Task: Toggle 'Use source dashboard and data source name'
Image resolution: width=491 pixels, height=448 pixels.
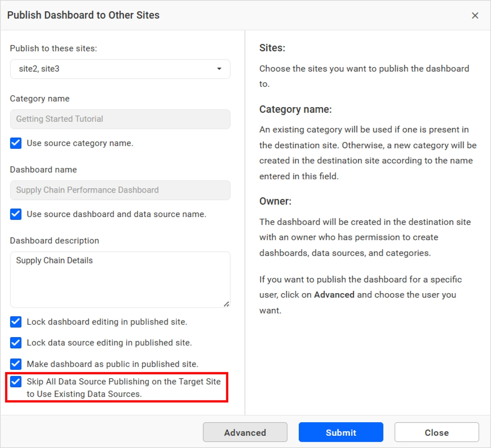Action: [x=16, y=214]
